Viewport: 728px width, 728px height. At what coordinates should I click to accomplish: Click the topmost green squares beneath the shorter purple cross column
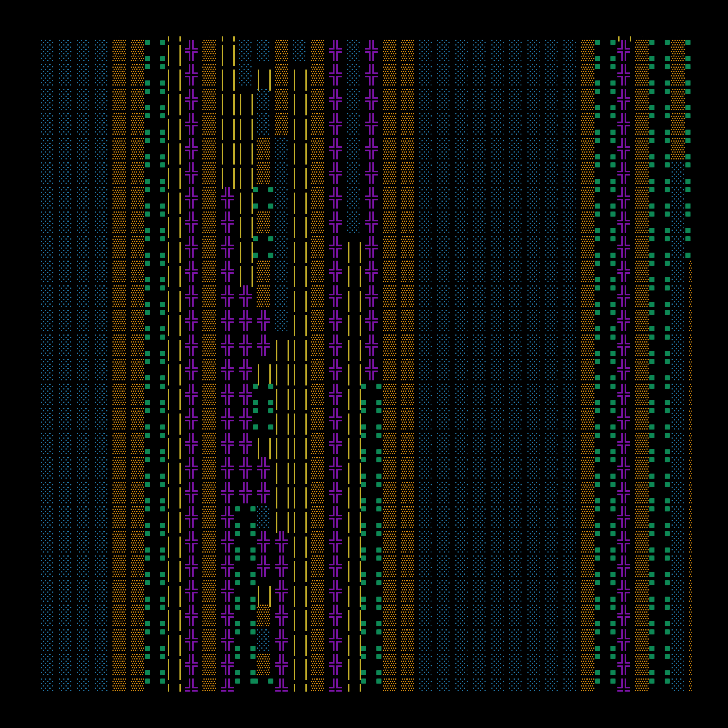point(371,394)
